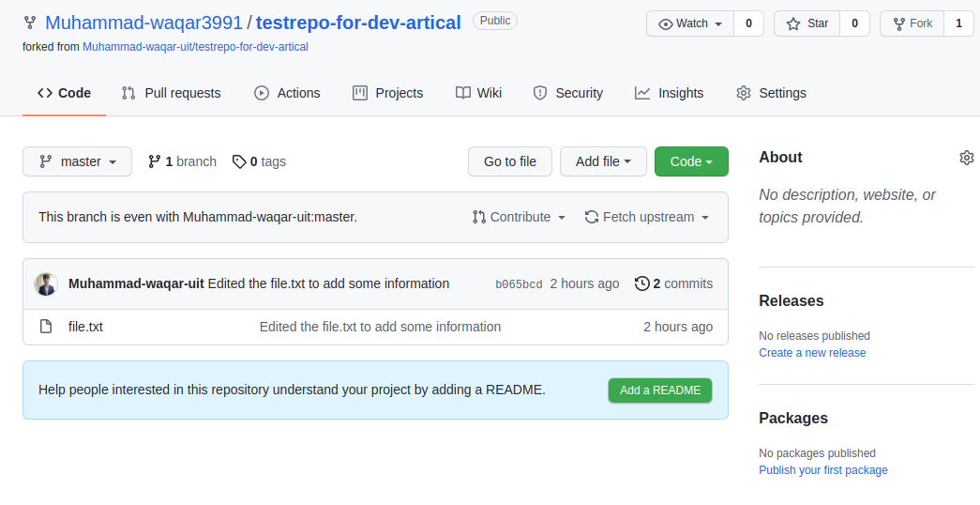Open the About settings gear icon
Screen dimensions: 980x505
[966, 158]
